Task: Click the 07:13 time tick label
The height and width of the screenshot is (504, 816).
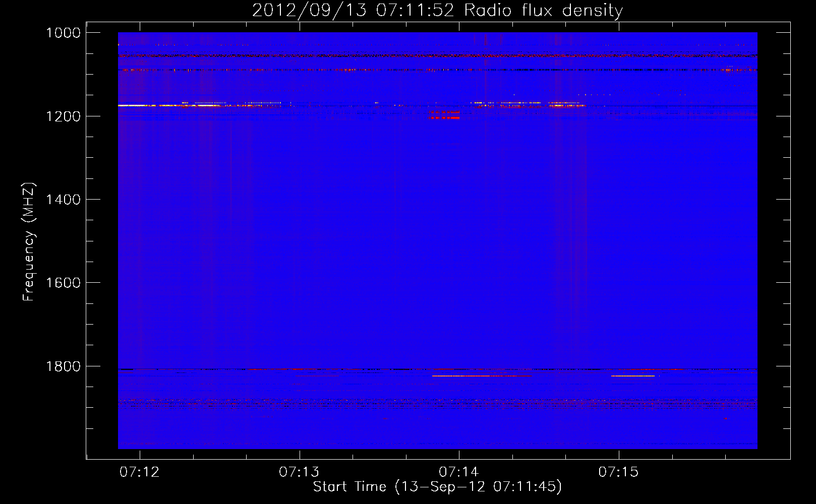Action: (x=300, y=472)
